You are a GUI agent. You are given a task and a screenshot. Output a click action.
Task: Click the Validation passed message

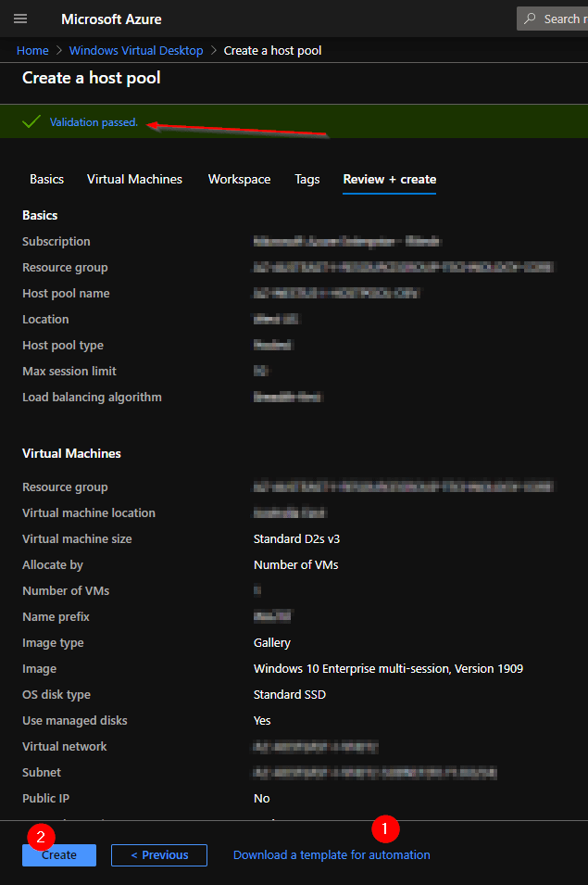click(94, 121)
